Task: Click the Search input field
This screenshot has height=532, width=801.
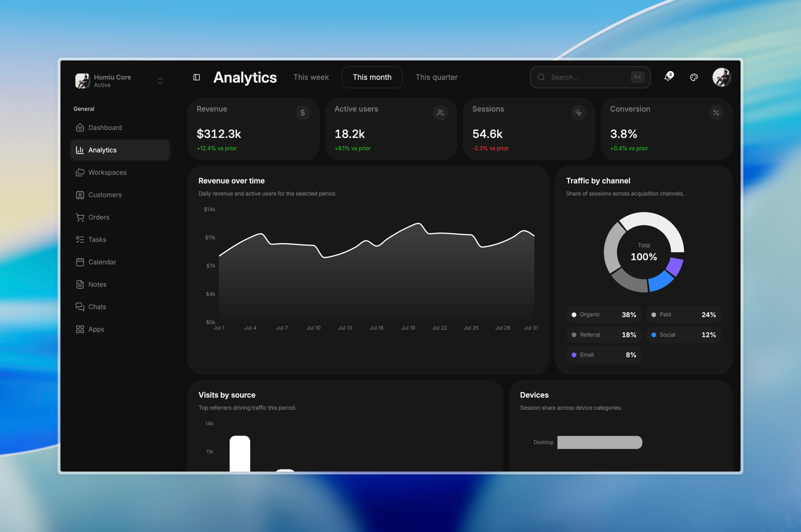Action: [x=590, y=77]
